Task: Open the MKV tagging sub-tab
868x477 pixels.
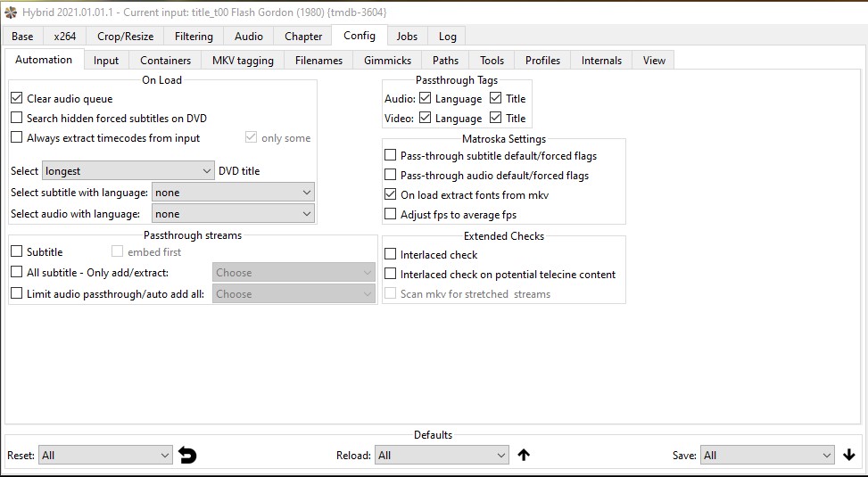Action: point(243,61)
